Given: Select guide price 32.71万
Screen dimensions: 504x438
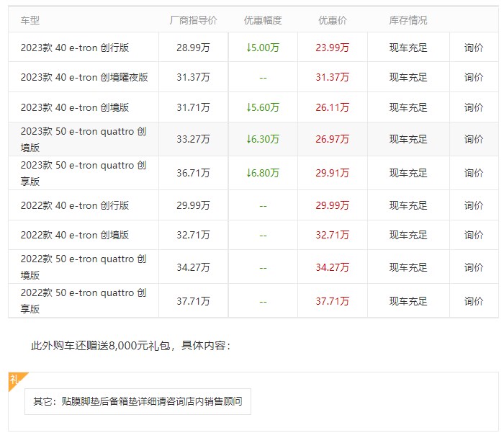Looking at the screenshot, I should pos(193,235).
